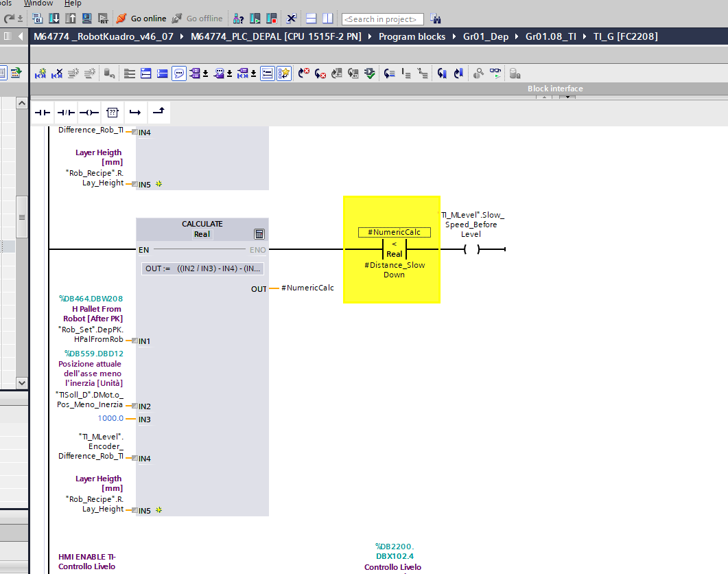Image resolution: width=728 pixels, height=574 pixels.
Task: Click Close all networks icon
Action: (162, 73)
